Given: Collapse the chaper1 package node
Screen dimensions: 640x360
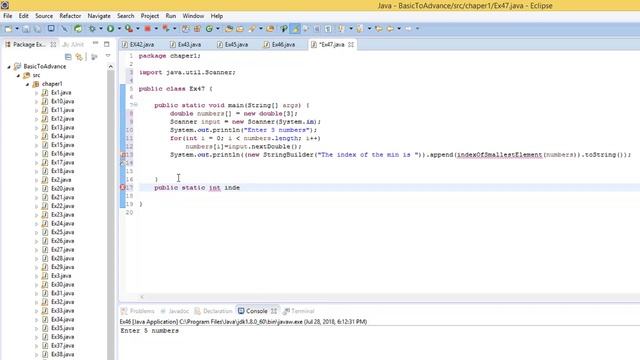Looking at the screenshot, I should (x=27, y=84).
